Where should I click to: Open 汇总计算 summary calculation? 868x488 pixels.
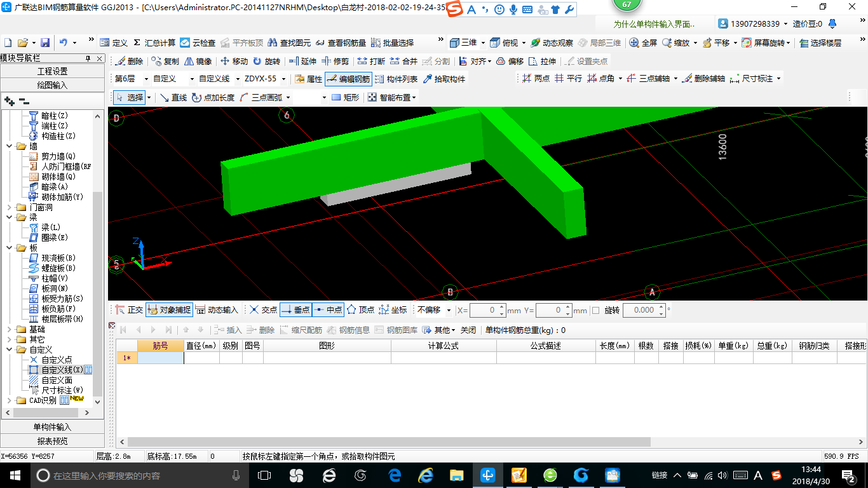click(154, 43)
